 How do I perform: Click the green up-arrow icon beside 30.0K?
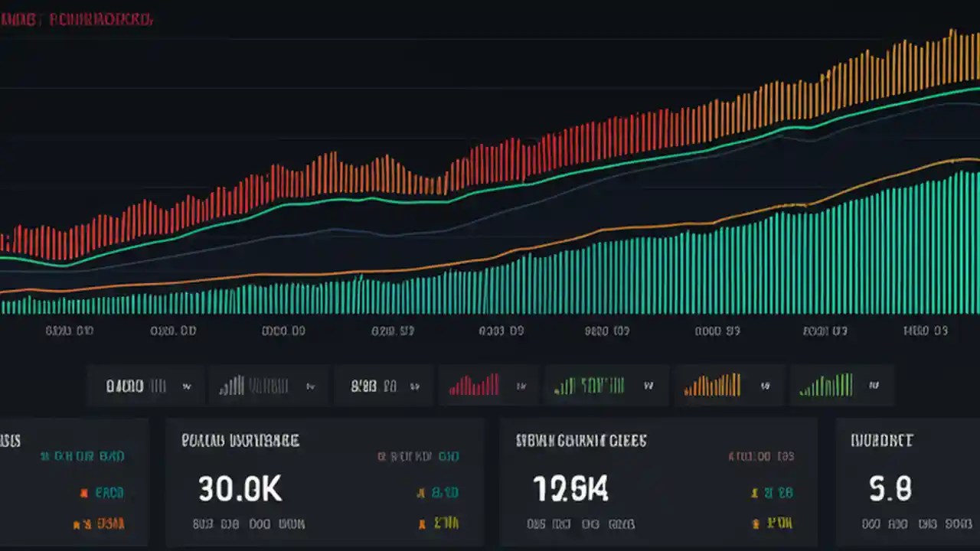[420, 493]
